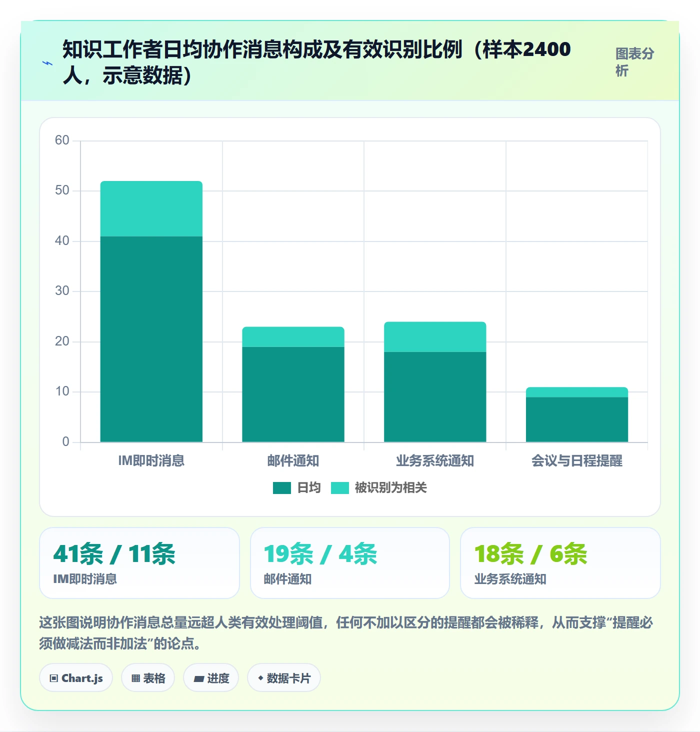Click the 18条 / 6条 stat value
700x732 pixels.
click(x=531, y=554)
